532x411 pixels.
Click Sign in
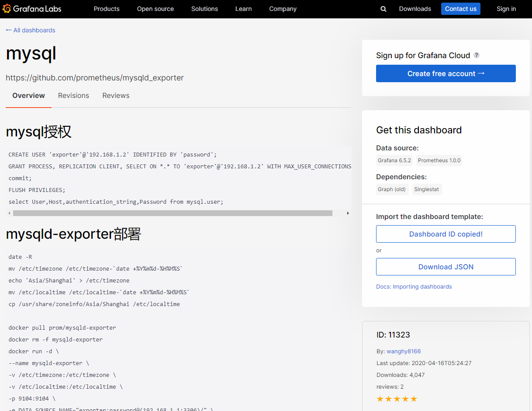pos(506,9)
